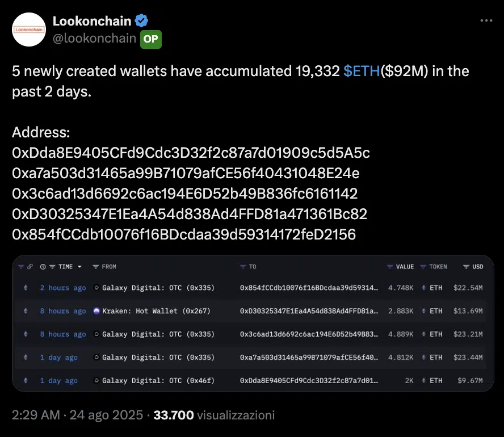The image size is (504, 437).
Task: Click the ETH token icon in the Kraken row
Action: (x=424, y=311)
